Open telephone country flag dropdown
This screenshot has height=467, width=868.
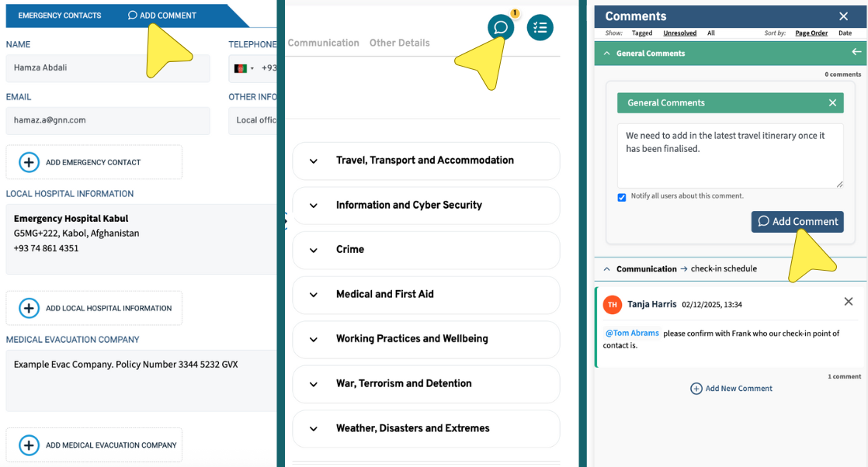point(244,68)
